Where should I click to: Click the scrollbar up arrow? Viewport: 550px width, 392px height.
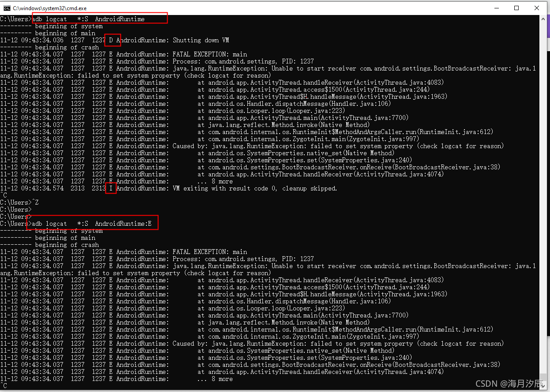[x=543, y=19]
